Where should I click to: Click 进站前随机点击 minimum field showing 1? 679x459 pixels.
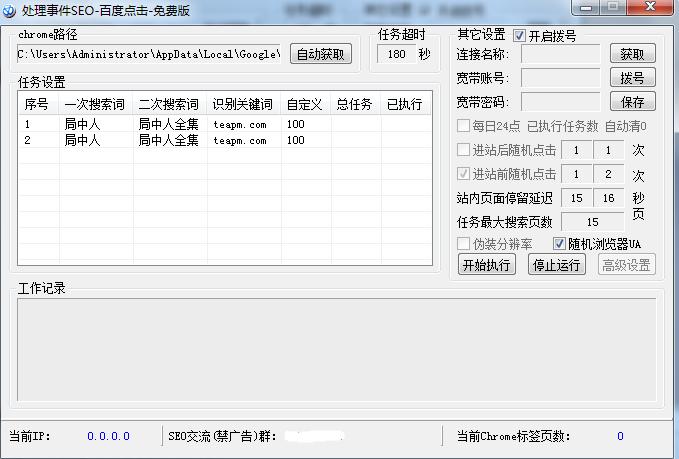(x=576, y=174)
